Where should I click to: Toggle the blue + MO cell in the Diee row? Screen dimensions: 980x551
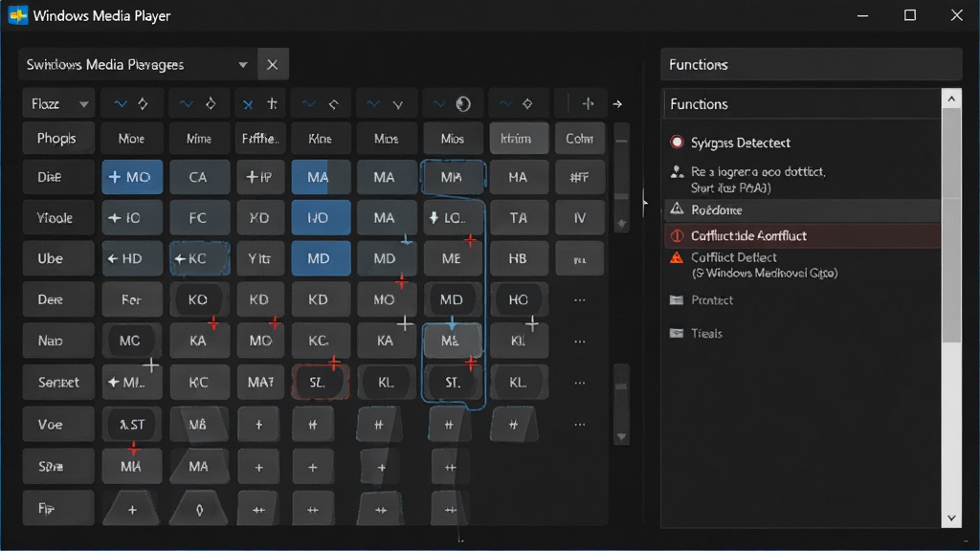click(132, 177)
